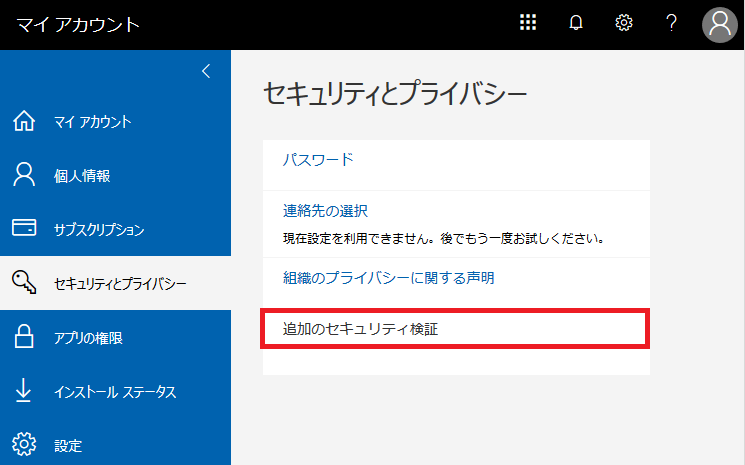Collapse the sidebar with the chevron arrow
This screenshot has width=745, height=465.
pyautogui.click(x=206, y=71)
